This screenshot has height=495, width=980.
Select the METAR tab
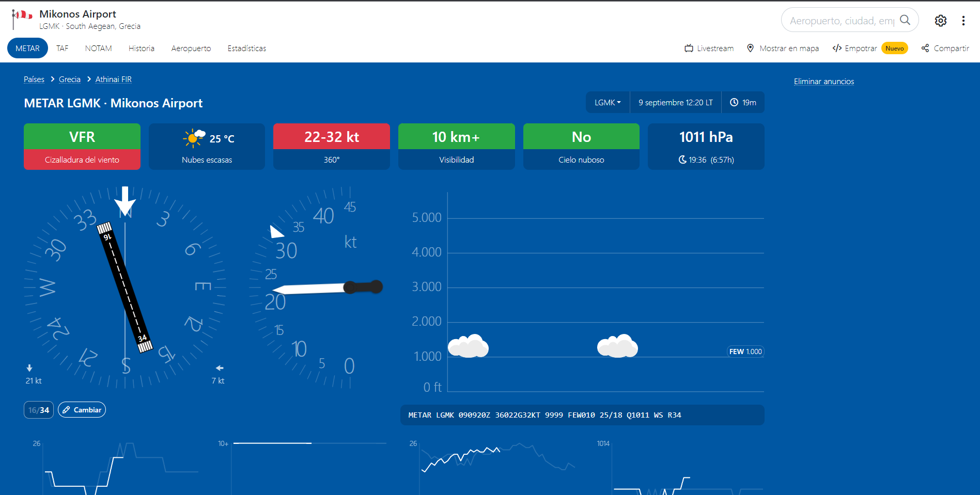27,48
